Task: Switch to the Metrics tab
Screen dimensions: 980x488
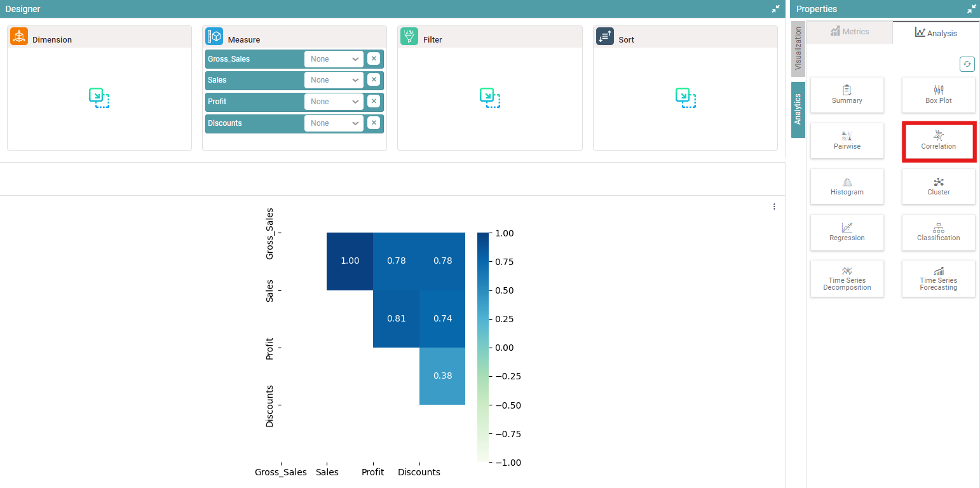Action: pos(849,32)
